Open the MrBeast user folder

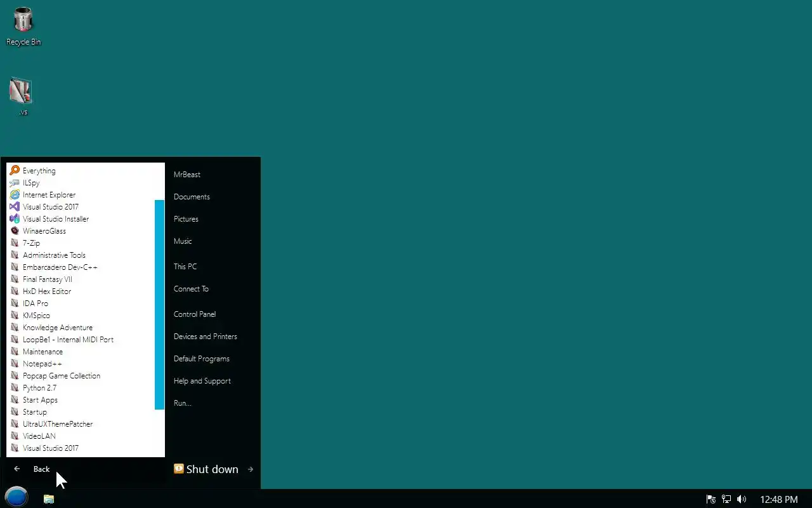[187, 174]
